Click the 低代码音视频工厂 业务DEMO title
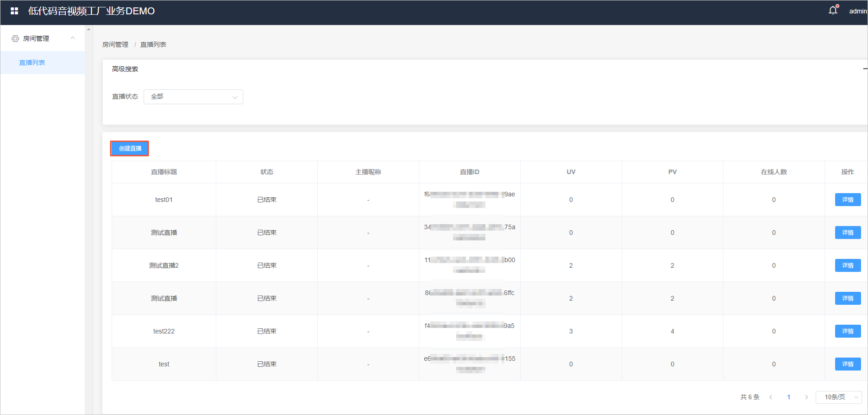Screen dimensions: 868x415 point(92,11)
